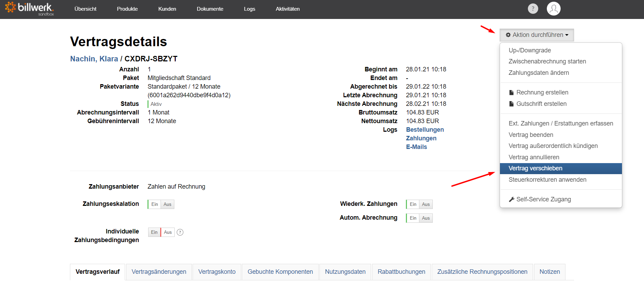Open Logs in the navigation bar

tap(249, 9)
